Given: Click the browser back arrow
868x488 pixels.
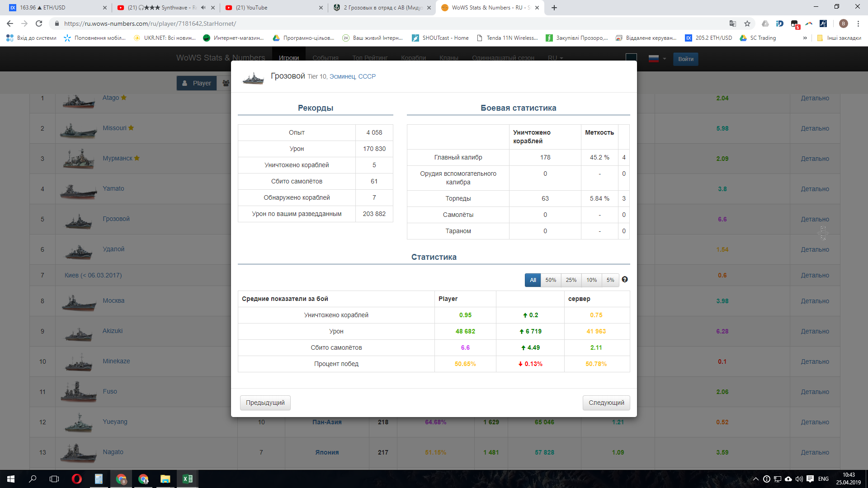Looking at the screenshot, I should [x=10, y=23].
